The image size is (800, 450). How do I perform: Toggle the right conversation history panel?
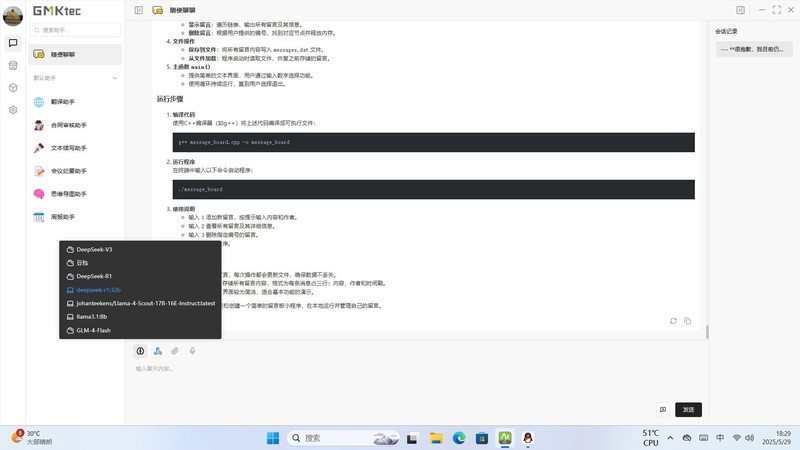(740, 10)
